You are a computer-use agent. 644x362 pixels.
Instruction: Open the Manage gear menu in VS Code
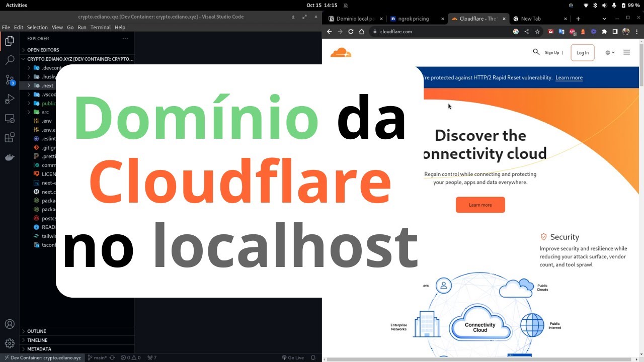[x=10, y=343]
